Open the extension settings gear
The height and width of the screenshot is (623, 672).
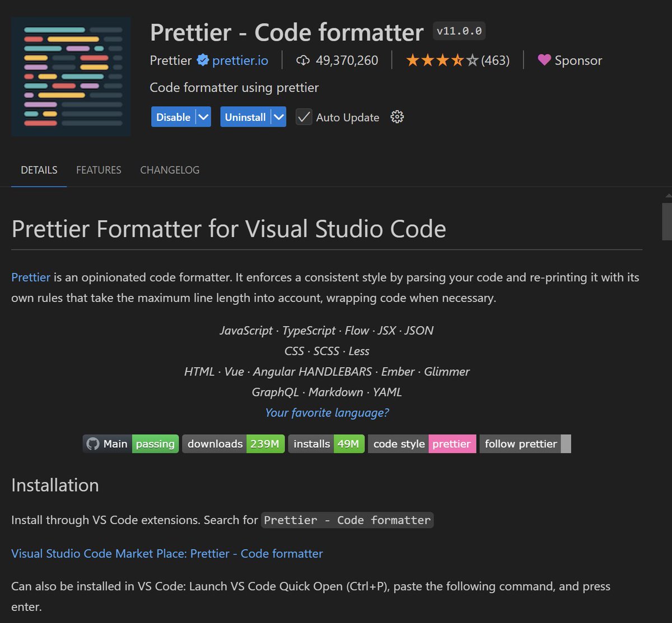click(397, 117)
